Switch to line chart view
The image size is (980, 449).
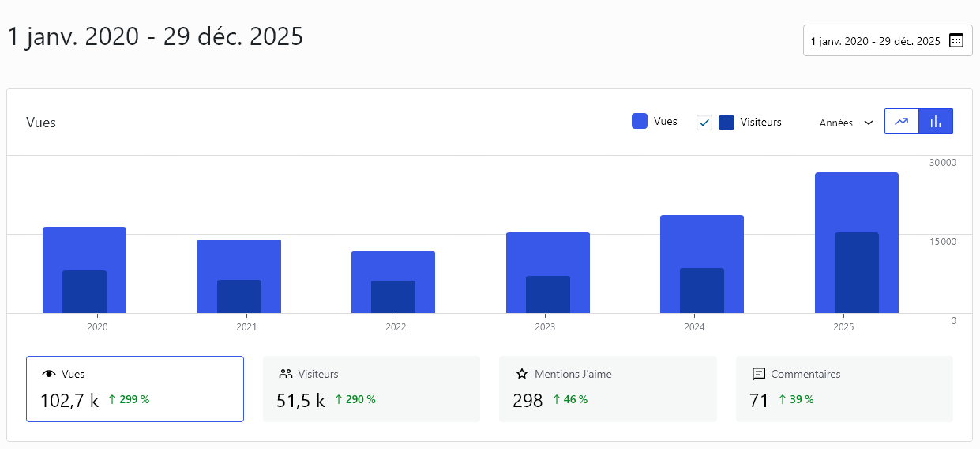pyautogui.click(x=902, y=122)
